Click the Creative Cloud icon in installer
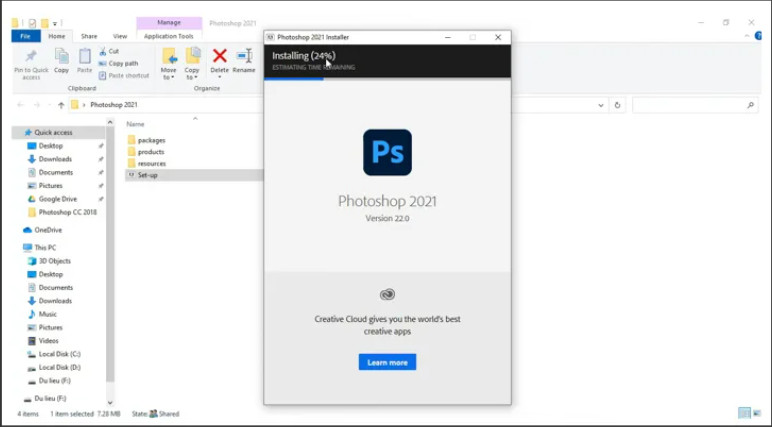The width and height of the screenshot is (772, 427). pos(387,294)
